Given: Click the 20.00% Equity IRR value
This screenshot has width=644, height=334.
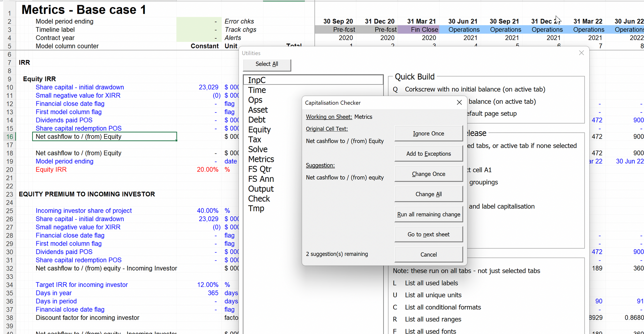Looking at the screenshot, I should pos(207,170).
